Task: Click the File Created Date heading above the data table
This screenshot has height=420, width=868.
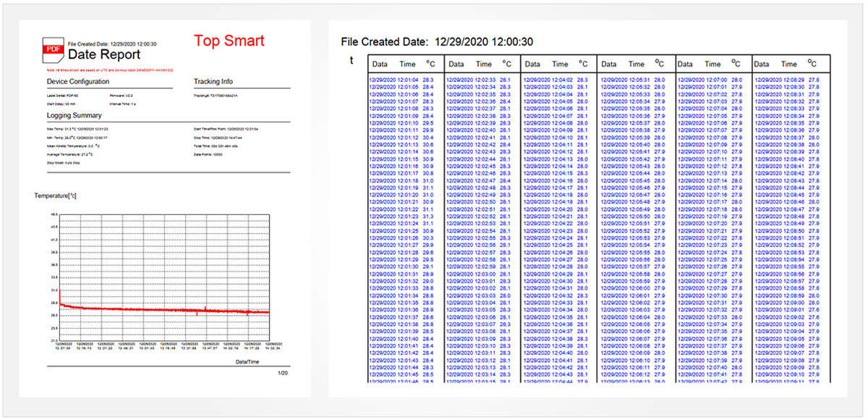Action: click(436, 42)
